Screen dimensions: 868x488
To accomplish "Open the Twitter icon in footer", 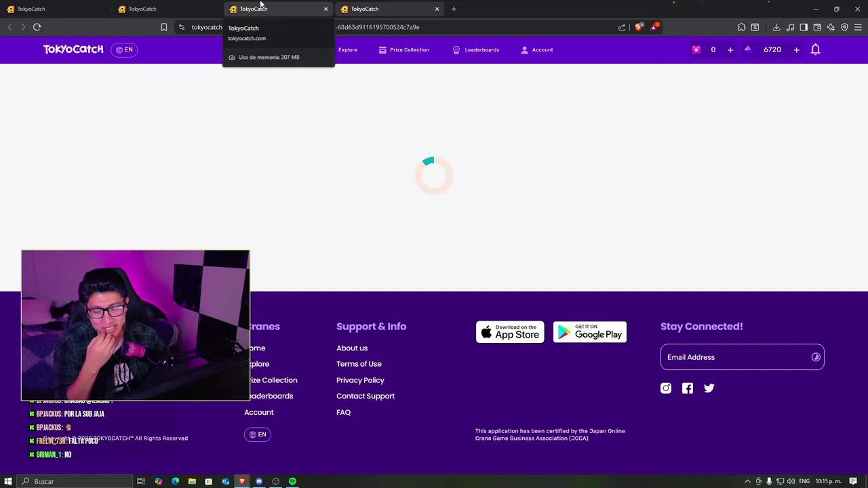I will point(709,388).
